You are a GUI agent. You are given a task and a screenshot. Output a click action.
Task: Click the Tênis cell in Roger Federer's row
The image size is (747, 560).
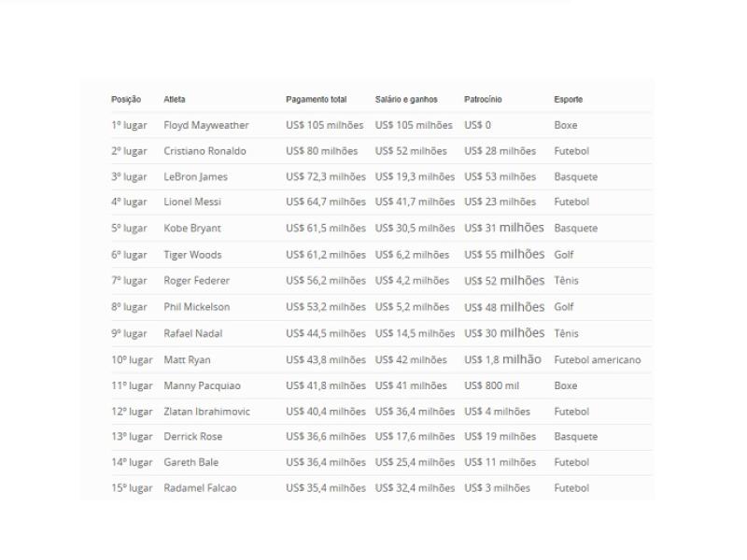pos(566,281)
